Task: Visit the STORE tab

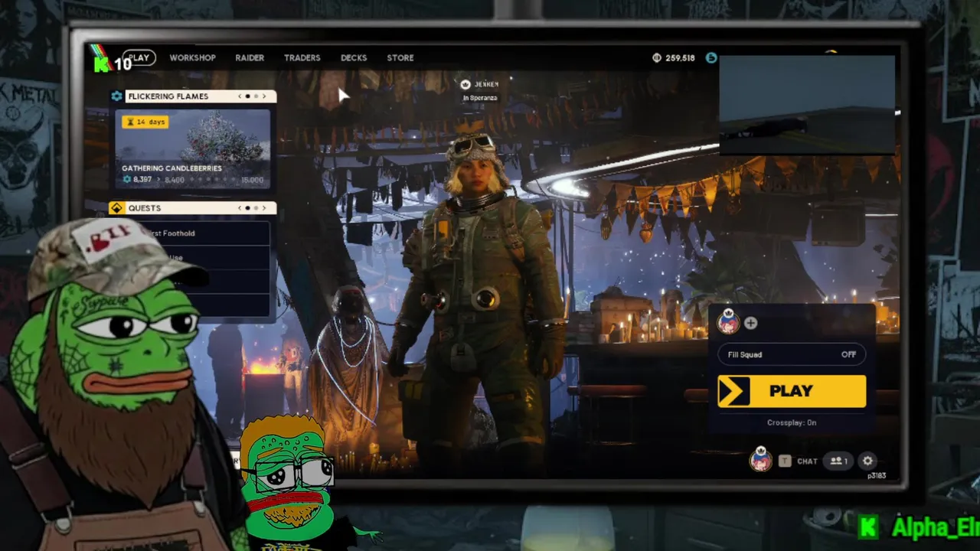Action: click(x=400, y=57)
